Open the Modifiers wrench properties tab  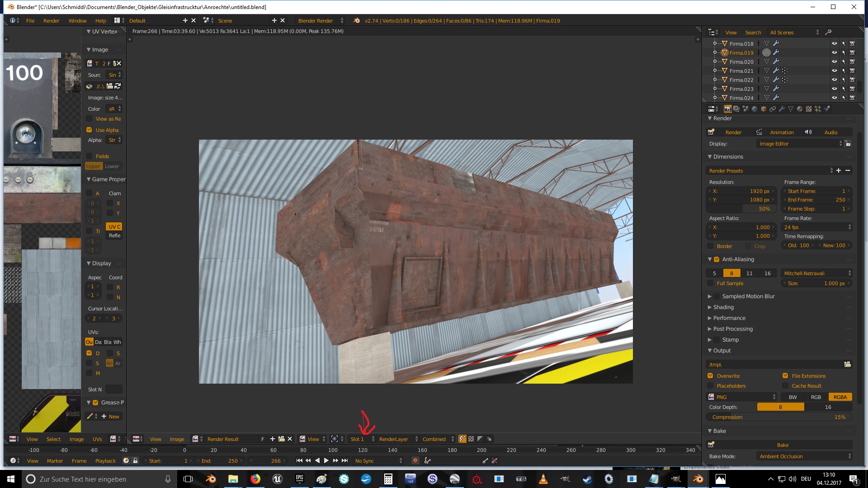click(x=782, y=109)
